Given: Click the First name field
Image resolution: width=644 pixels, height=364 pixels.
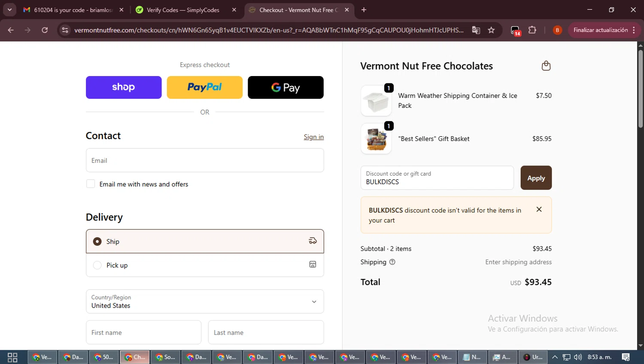Looking at the screenshot, I should coord(143,332).
